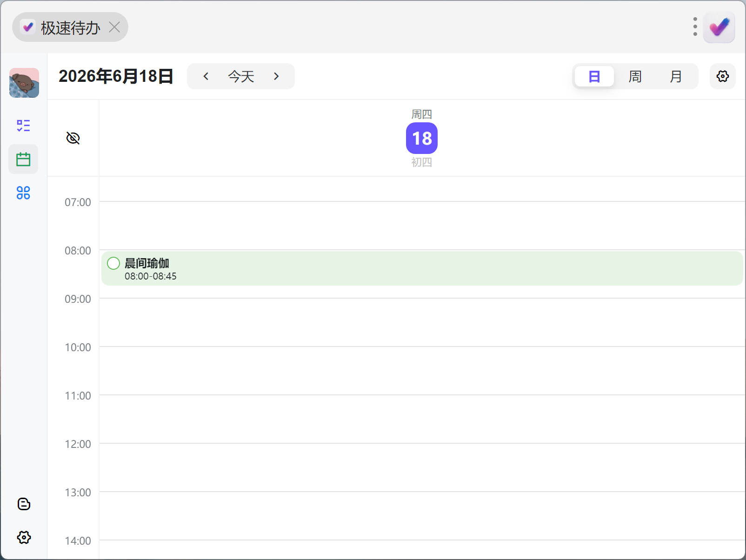Screen dimensions: 746x560
Task: Open the task list view icon
Action: click(x=23, y=126)
